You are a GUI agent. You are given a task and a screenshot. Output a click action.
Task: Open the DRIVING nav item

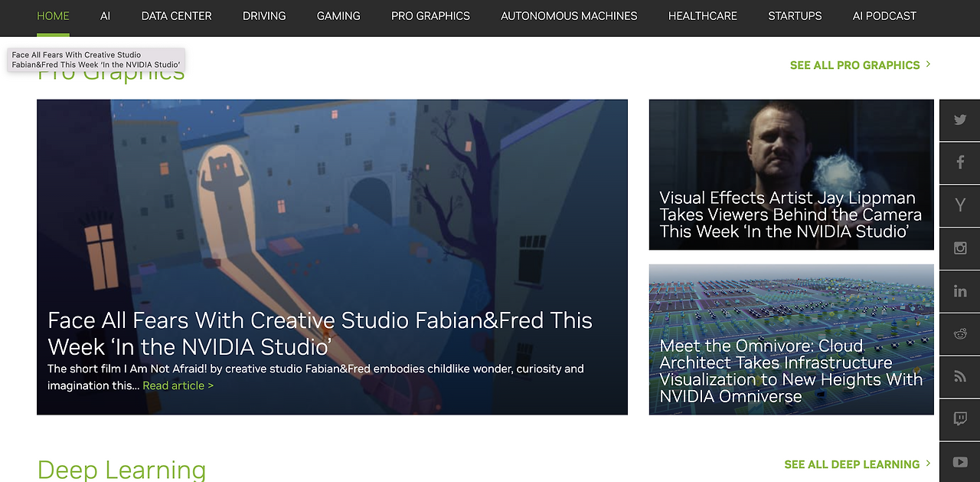(x=264, y=16)
